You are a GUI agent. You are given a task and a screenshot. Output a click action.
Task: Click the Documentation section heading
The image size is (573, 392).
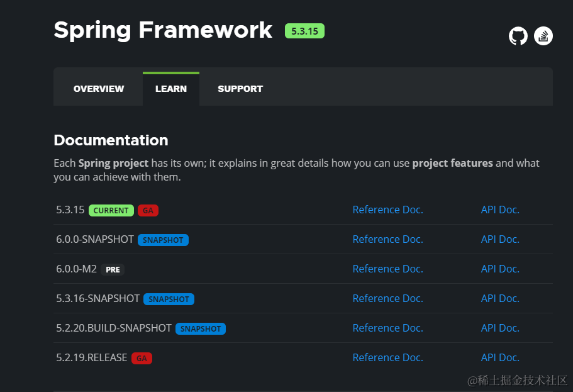pos(111,140)
